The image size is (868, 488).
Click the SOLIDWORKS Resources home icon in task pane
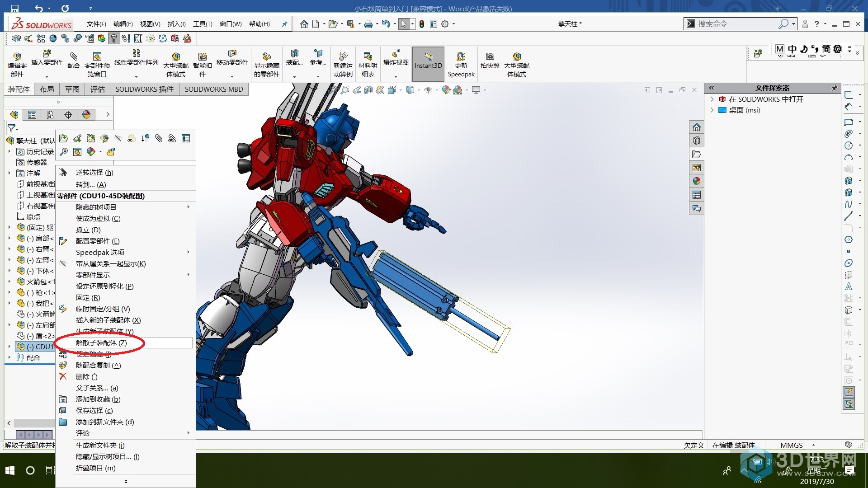[x=696, y=127]
